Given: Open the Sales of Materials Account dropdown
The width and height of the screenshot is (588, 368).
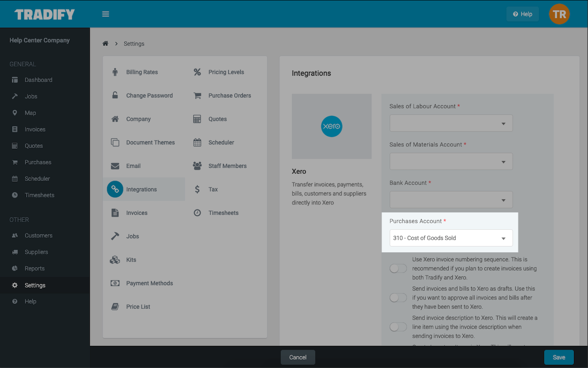Looking at the screenshot, I should (451, 161).
